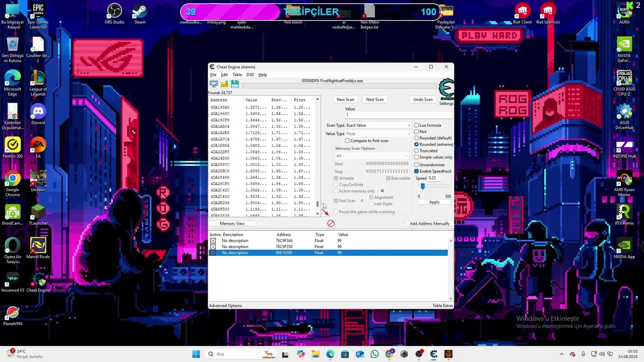
Task: Toggle Active box for address 76C9F344
Action: (213, 241)
